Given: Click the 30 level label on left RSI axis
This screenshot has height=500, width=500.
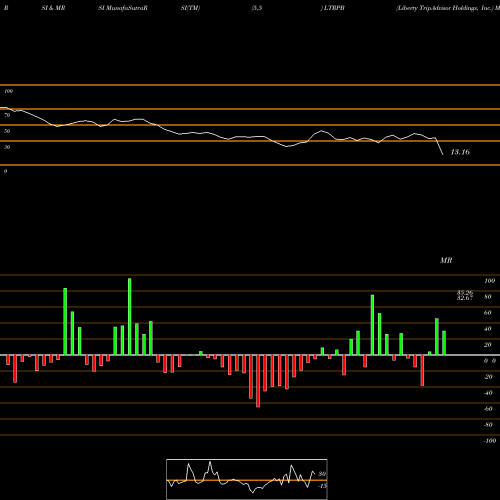Looking at the screenshot, I should point(7,147).
